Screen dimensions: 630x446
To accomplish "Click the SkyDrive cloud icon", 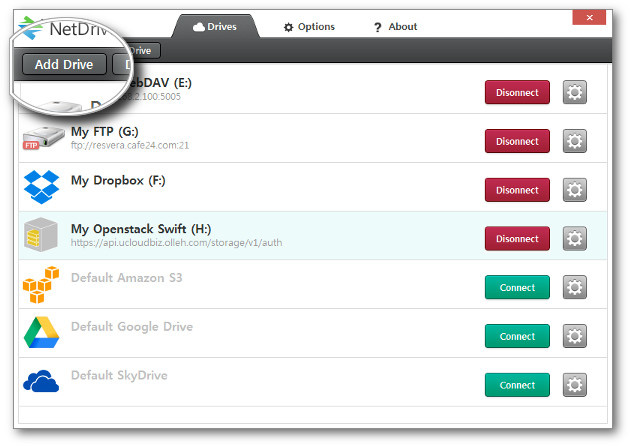I will pyautogui.click(x=41, y=383).
